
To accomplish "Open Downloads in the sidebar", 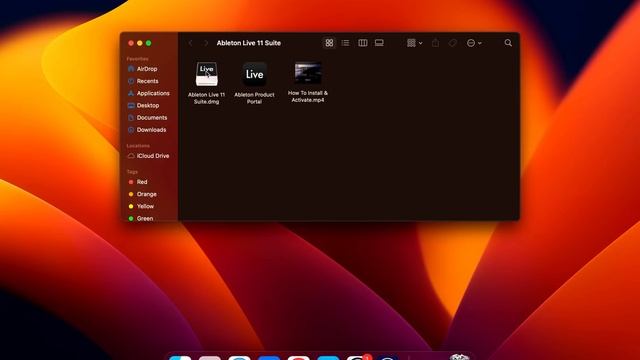I will [x=151, y=130].
